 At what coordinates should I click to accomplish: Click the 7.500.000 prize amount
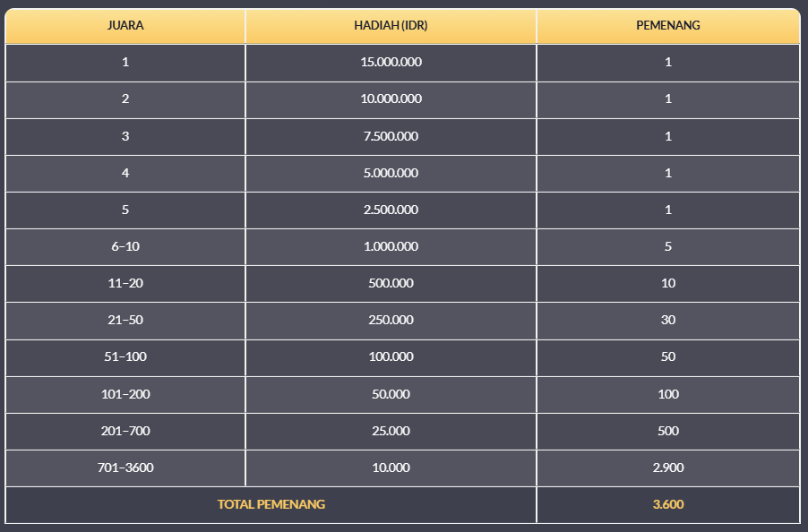point(391,136)
